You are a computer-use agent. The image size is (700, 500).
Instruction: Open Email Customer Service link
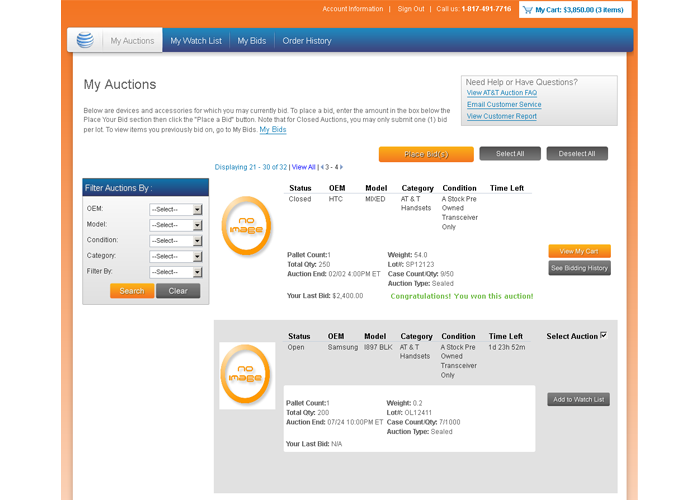pos(504,104)
